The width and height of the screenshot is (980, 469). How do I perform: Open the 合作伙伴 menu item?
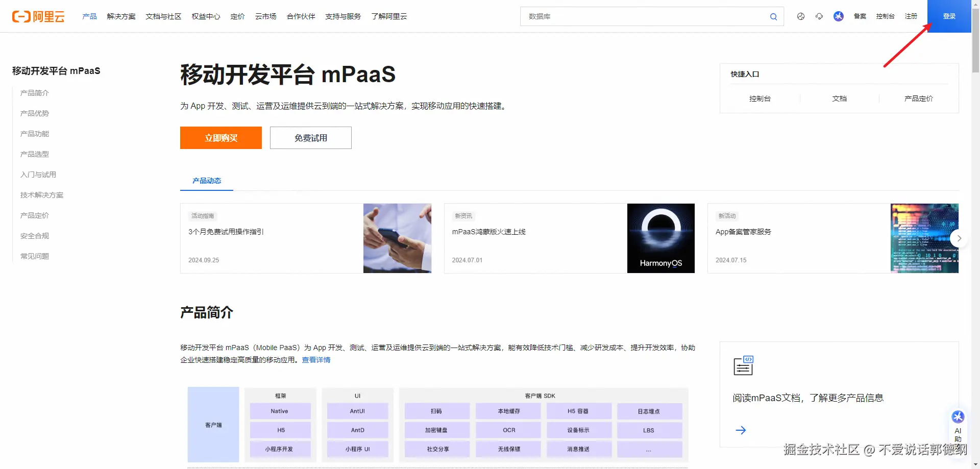301,16
